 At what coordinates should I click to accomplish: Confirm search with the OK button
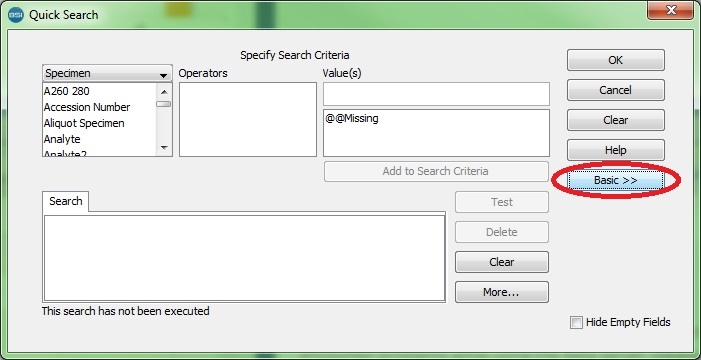click(x=616, y=60)
